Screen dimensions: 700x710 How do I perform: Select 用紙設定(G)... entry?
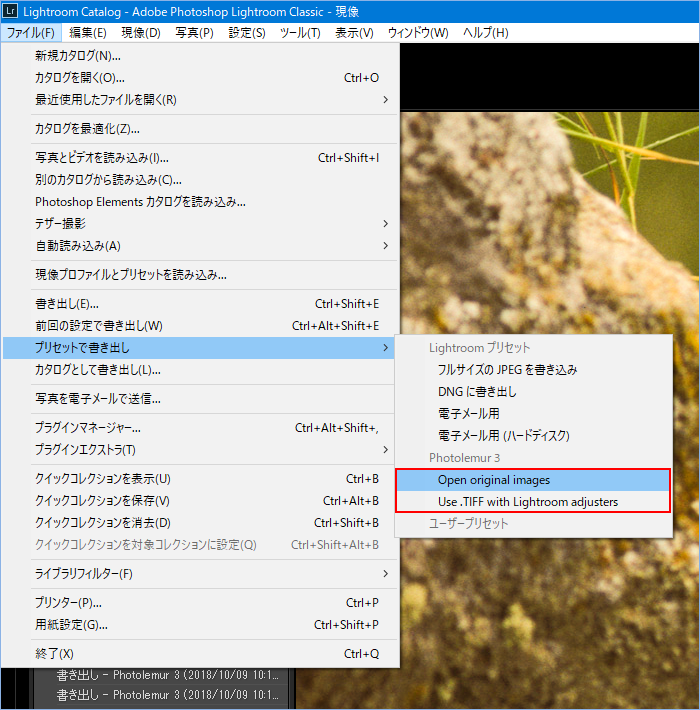[200, 625]
